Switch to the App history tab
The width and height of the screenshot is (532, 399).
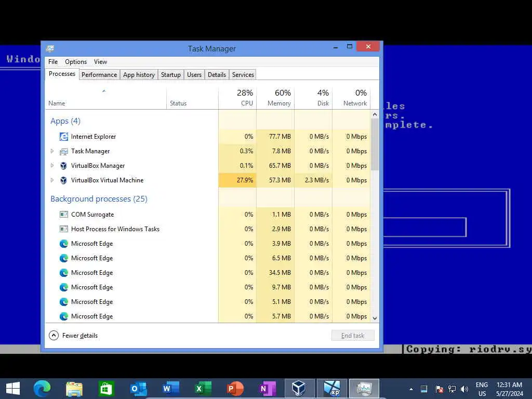click(139, 75)
